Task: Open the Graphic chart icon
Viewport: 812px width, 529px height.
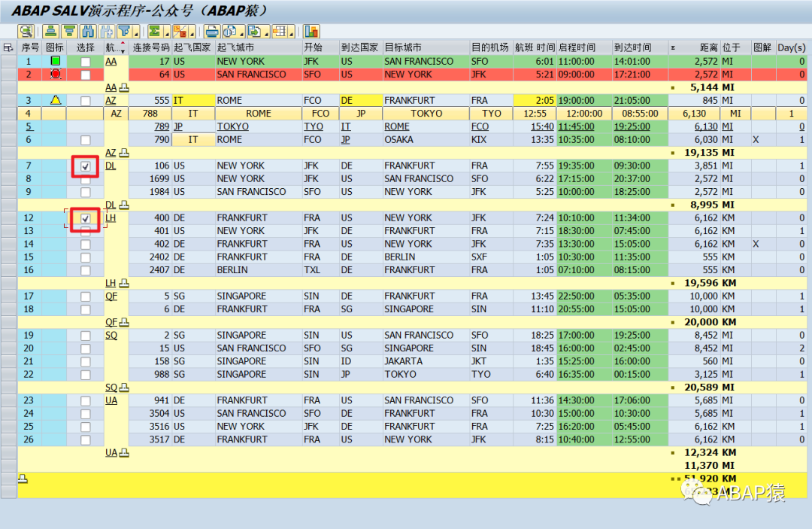Action: (311, 32)
